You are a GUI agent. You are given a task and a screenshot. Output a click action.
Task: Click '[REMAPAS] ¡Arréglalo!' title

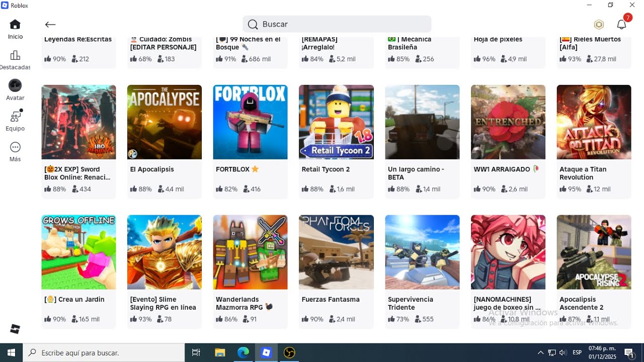pyautogui.click(x=319, y=43)
